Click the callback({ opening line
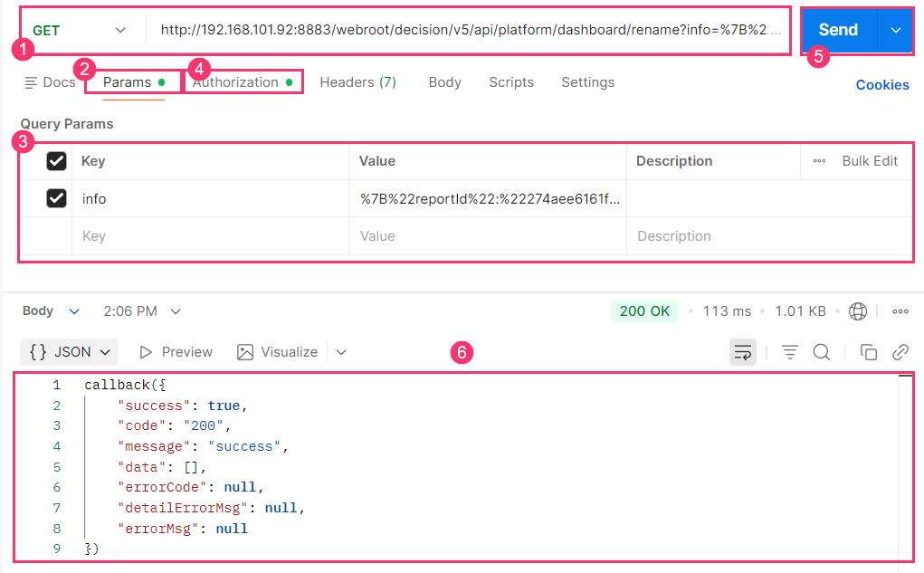The width and height of the screenshot is (924, 573). (125, 385)
